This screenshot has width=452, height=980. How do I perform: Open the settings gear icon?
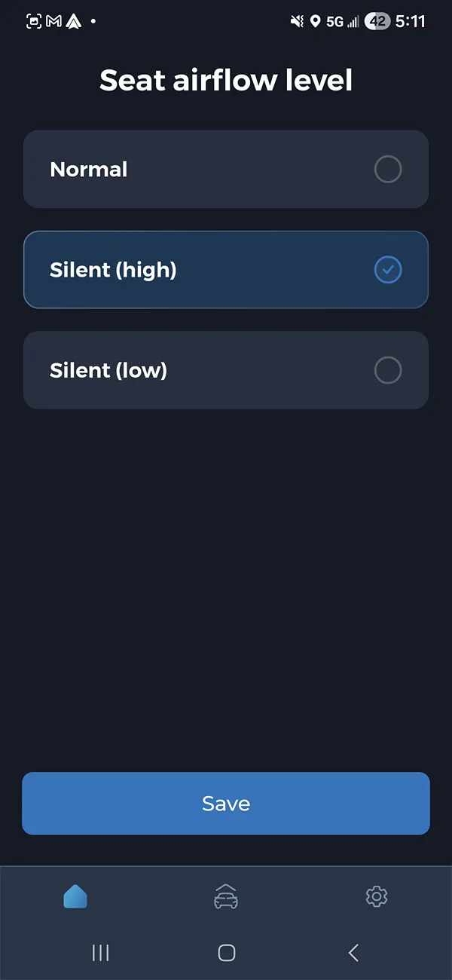[376, 896]
